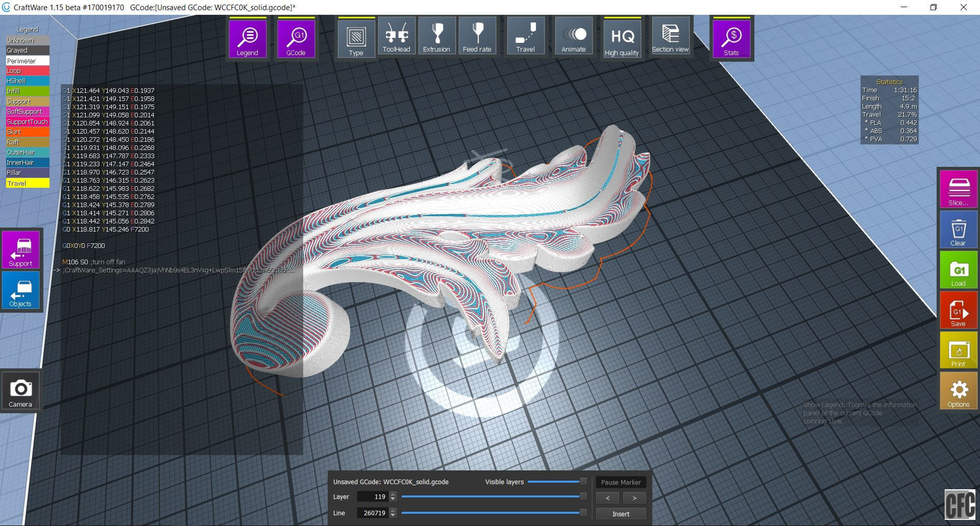Open the Options settings
The width and height of the screenshot is (980, 526).
coord(959,391)
